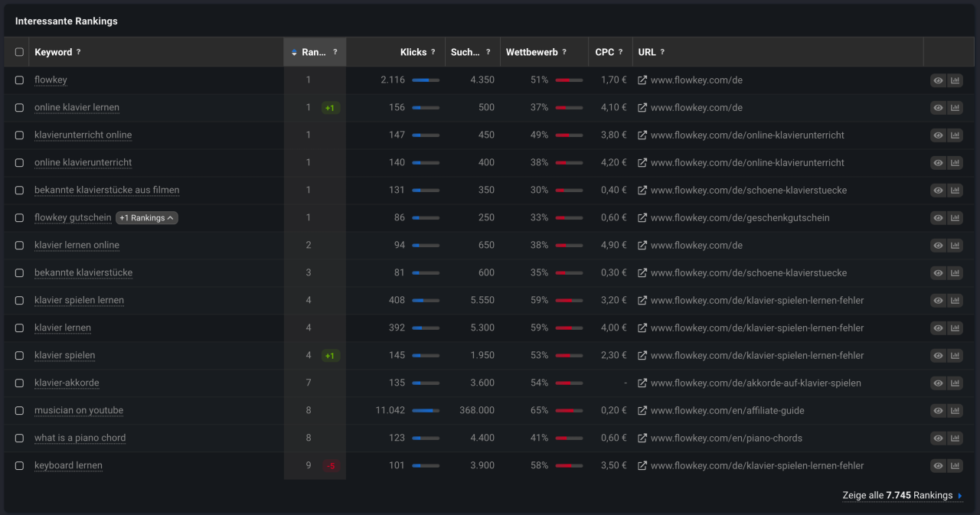The width and height of the screenshot is (980, 515).
Task: Click help icon next to Klicks header
Action: pyautogui.click(x=433, y=53)
